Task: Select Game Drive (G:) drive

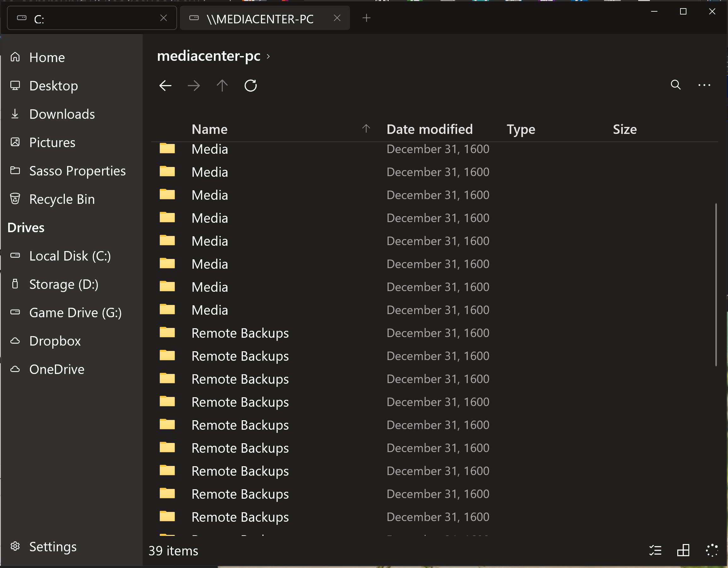Action: [71, 313]
